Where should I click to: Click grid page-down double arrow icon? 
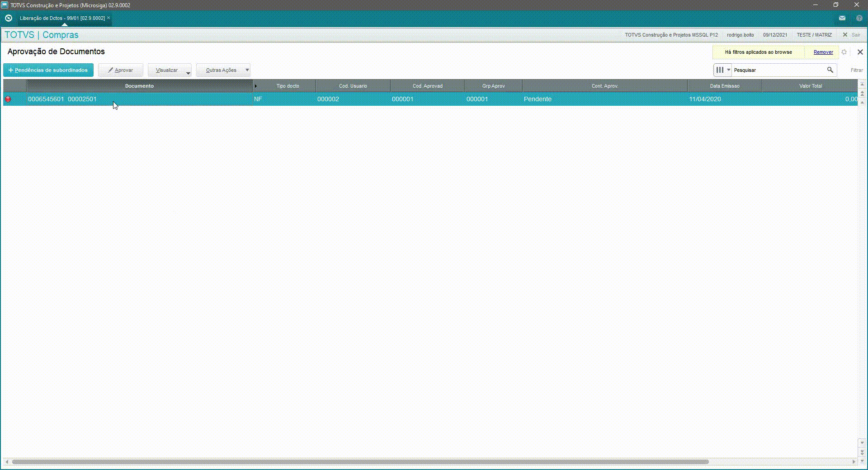pyautogui.click(x=862, y=452)
